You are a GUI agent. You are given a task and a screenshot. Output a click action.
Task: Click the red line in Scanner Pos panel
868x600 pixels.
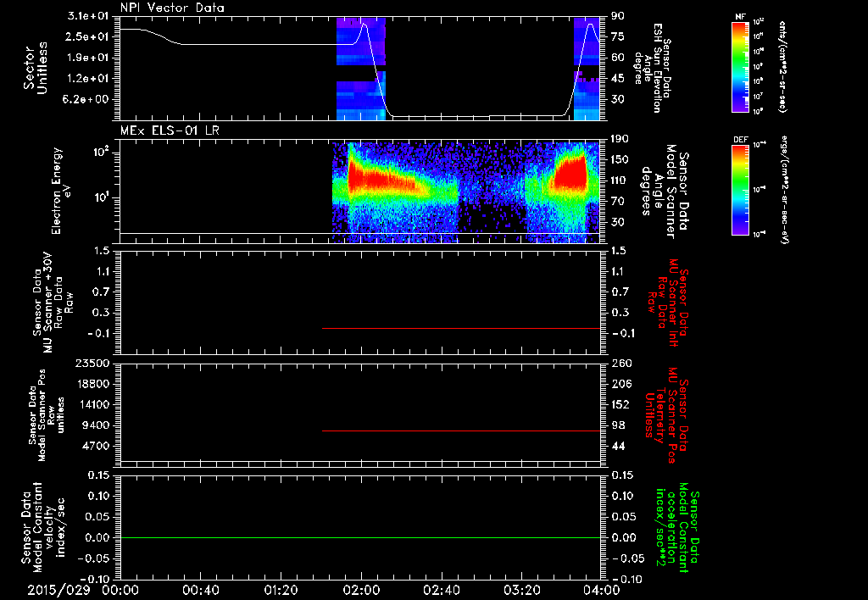click(461, 431)
